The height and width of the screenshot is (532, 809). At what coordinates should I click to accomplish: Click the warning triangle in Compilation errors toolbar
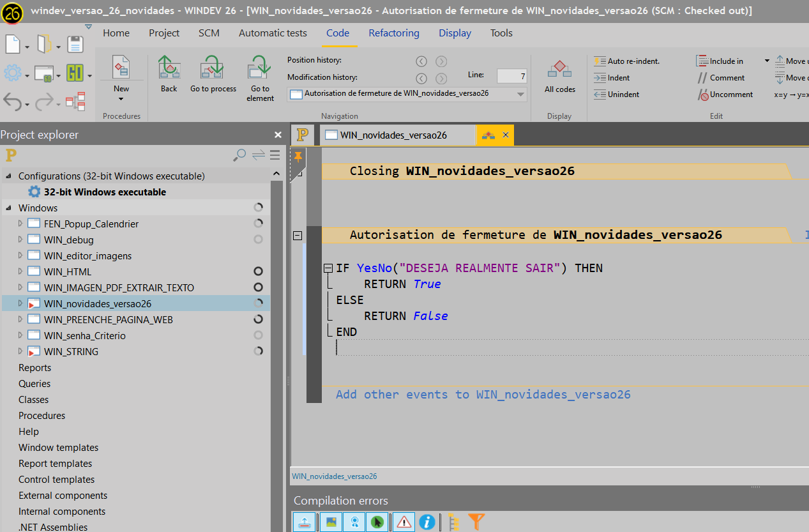tap(404, 522)
